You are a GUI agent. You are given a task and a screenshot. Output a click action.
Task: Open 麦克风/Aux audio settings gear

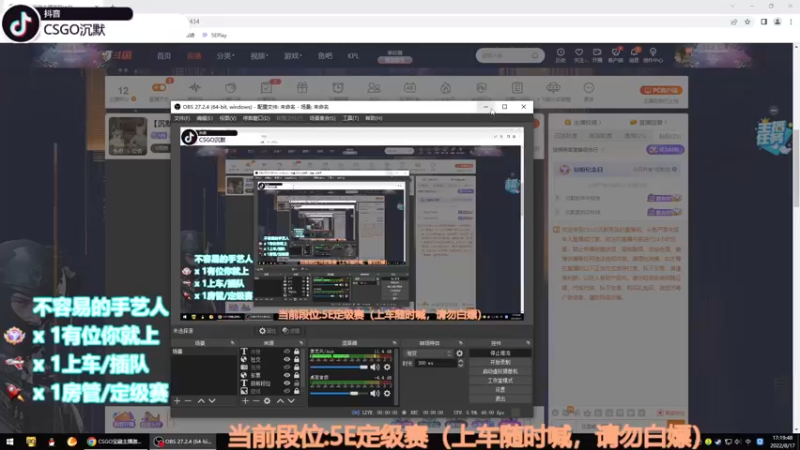387,367
